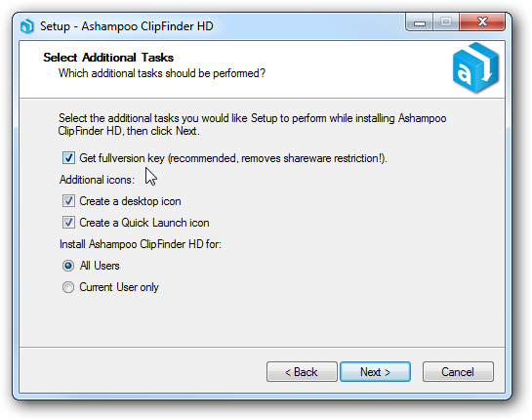The image size is (532, 420).
Task: Click the Get fullversion key label text
Action: pos(233,158)
